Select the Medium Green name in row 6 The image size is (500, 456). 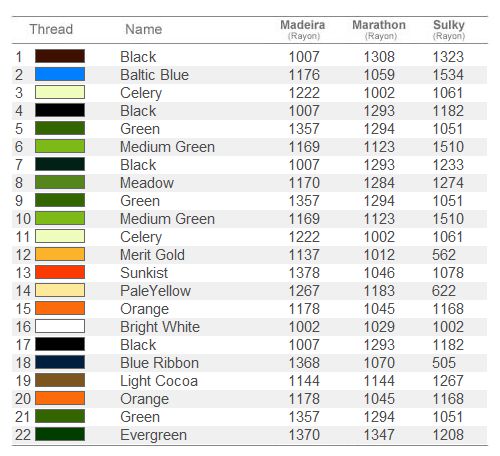point(167,147)
